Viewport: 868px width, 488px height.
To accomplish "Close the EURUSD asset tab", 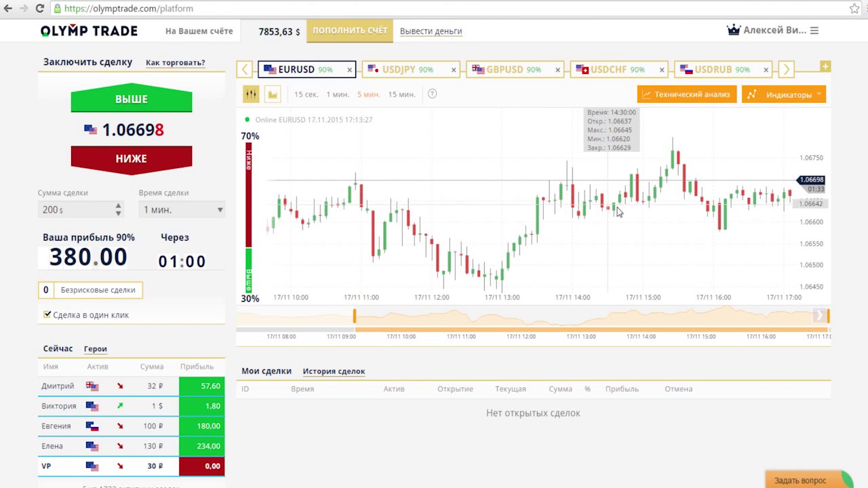I will (350, 70).
